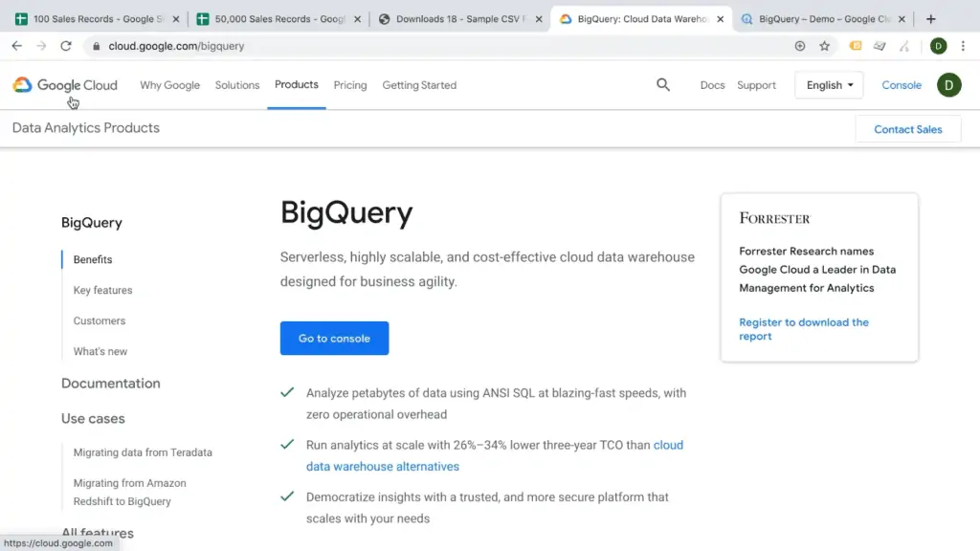Open the Pricing menu item
This screenshot has width=980, height=551.
coord(350,85)
